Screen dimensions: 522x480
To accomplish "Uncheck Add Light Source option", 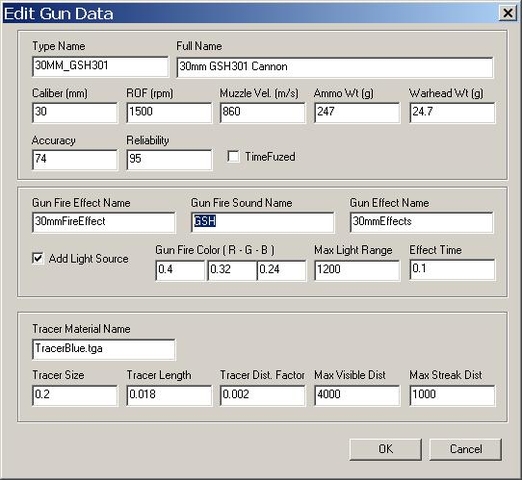I will point(38,258).
